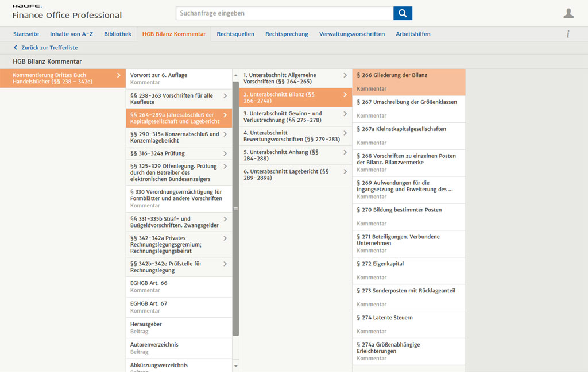Image resolution: width=588 pixels, height=385 pixels.
Task: Open the Arbeitshilfen tab
Action: coord(413,34)
